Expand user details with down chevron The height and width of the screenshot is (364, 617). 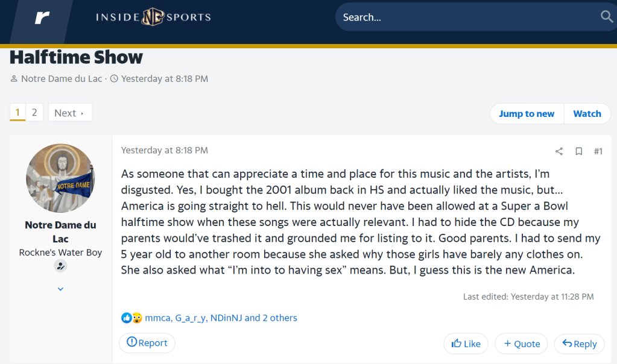(60, 289)
